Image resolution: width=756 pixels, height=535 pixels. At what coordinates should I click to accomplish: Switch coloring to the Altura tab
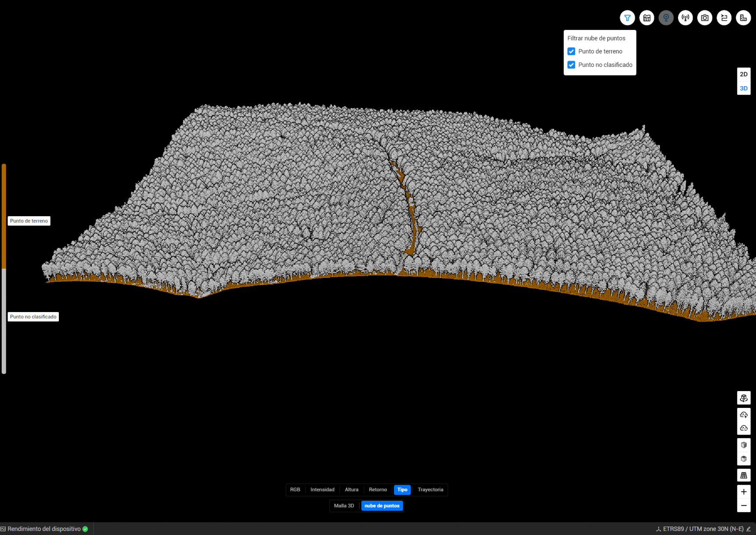[351, 490]
